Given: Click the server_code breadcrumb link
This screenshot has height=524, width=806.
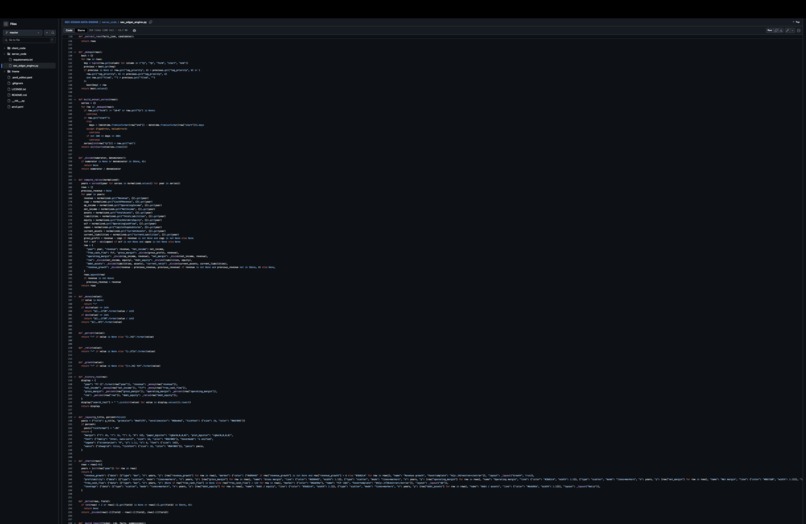Looking at the screenshot, I should 109,22.
